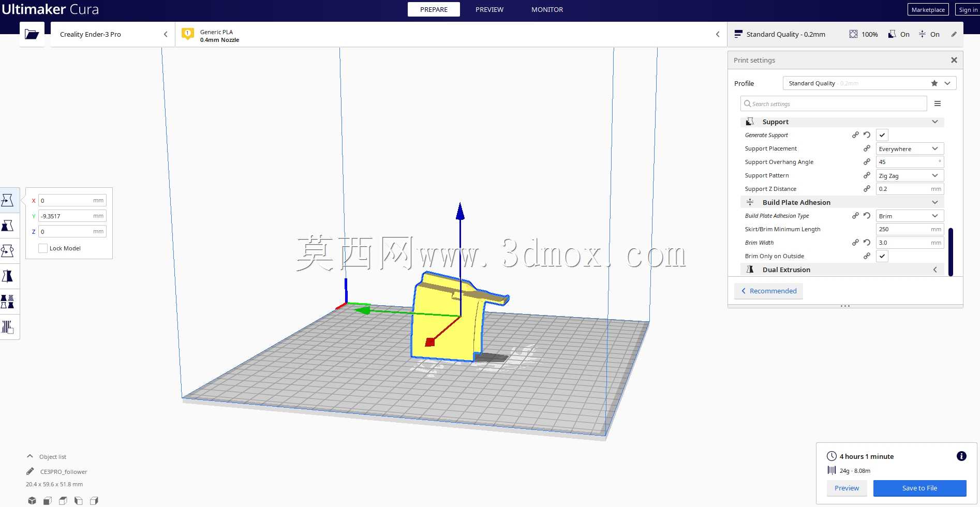Click link icon beside Support Overhang Angle
Image resolution: width=980 pixels, height=507 pixels.
867,162
